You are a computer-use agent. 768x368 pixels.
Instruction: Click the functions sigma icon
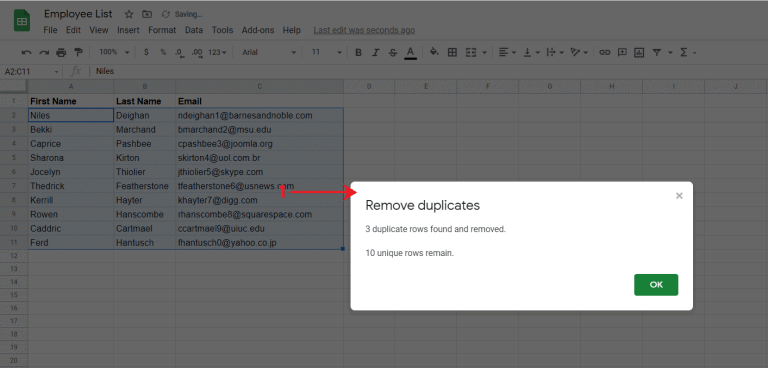684,52
